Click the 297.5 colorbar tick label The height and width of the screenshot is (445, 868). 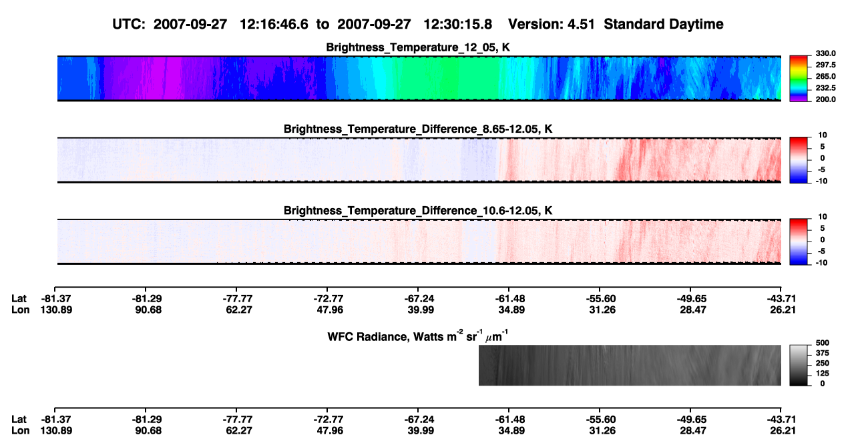(x=826, y=65)
